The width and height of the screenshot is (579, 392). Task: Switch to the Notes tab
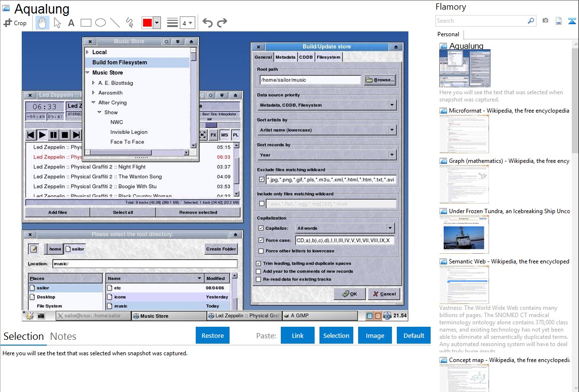pos(63,336)
